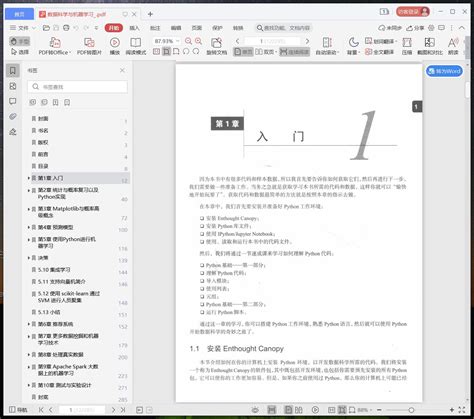Go to next page arrow in toolbar
474x419 pixels.
click(307, 41)
